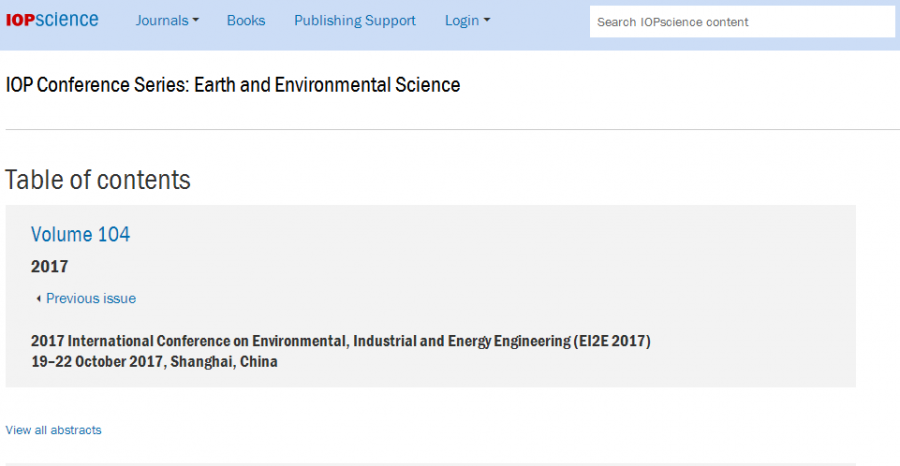Expand the Journals dropdown menu
The image size is (900, 466).
pyautogui.click(x=167, y=21)
